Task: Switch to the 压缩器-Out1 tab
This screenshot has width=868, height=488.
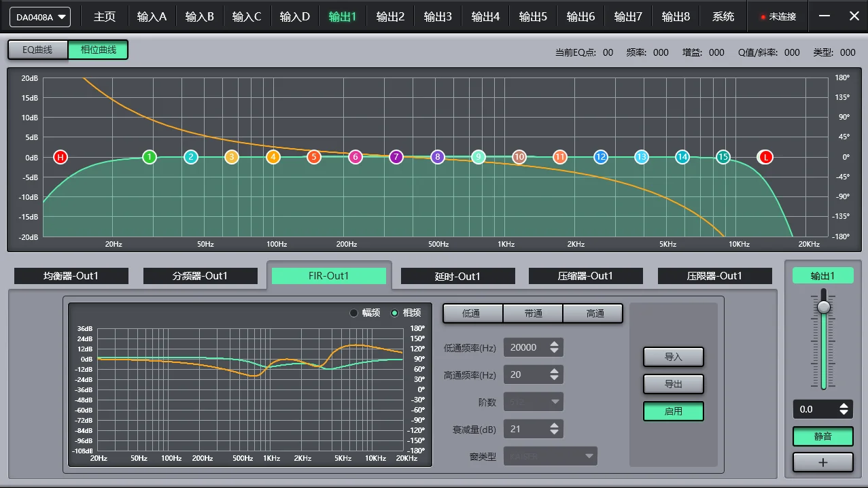Action: tap(587, 275)
